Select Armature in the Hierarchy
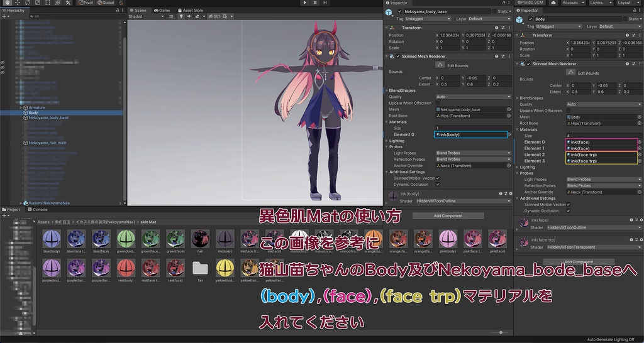Image resolution: width=644 pixels, height=343 pixels. coord(36,107)
